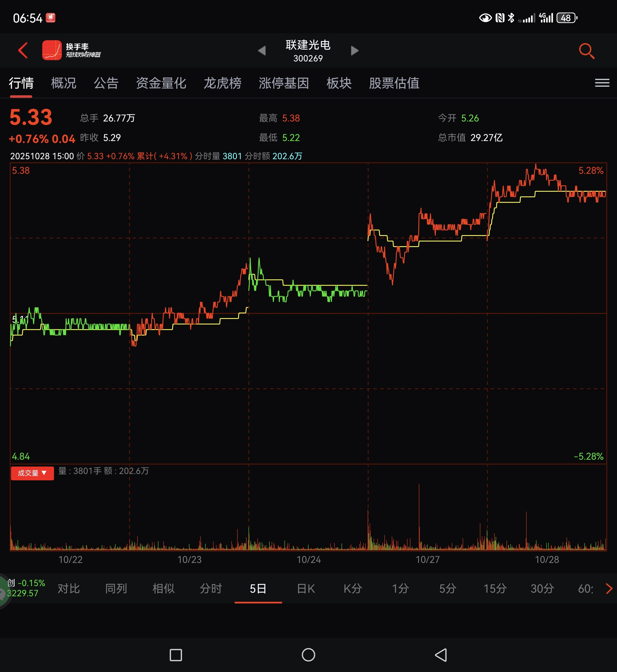Open the search magnifier icon
Image resolution: width=617 pixels, height=672 pixels.
pos(586,51)
